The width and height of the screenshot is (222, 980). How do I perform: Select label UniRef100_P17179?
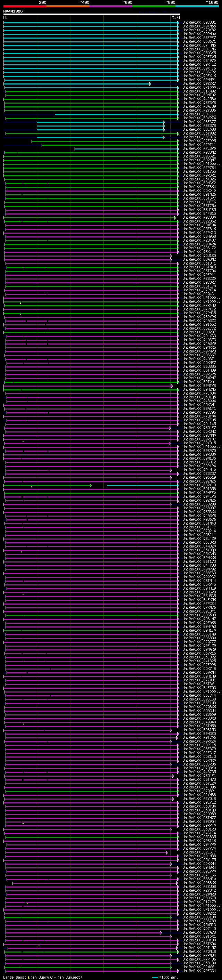point(199,902)
